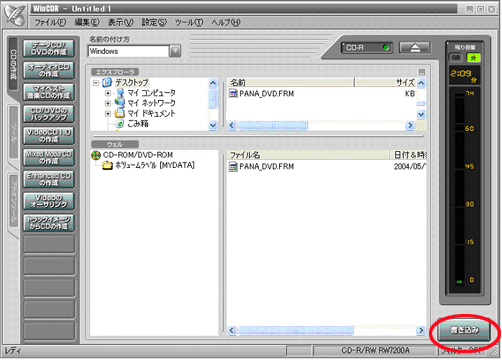
Task: Switch to the CDの作成 side tab
Action: (13, 64)
